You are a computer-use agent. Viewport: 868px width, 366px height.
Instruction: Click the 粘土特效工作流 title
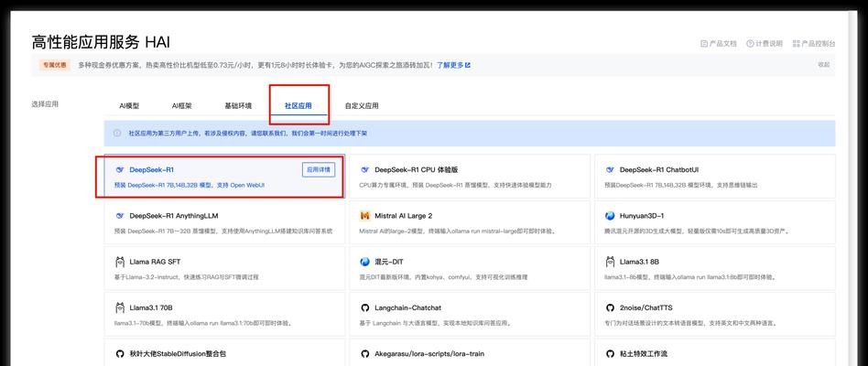point(645,353)
